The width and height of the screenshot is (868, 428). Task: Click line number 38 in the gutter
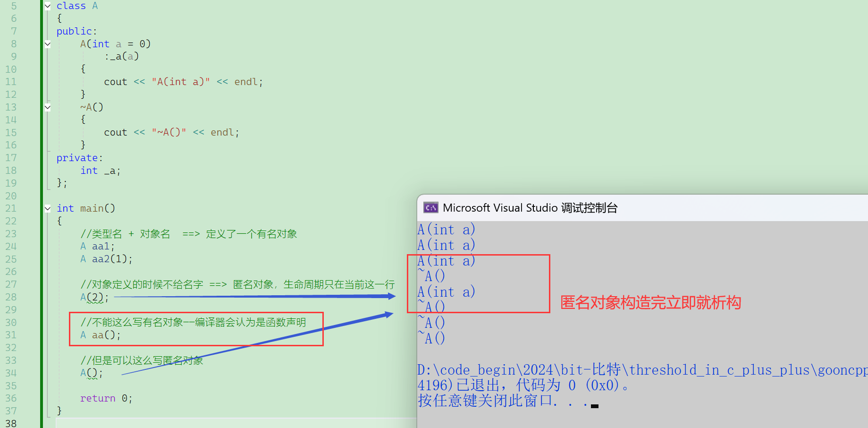[11, 423]
